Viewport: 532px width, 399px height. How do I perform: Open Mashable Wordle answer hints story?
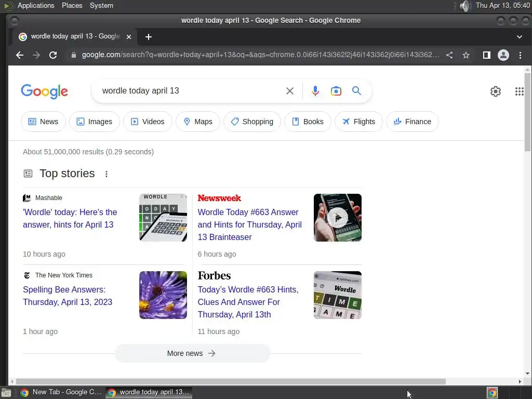(70, 219)
